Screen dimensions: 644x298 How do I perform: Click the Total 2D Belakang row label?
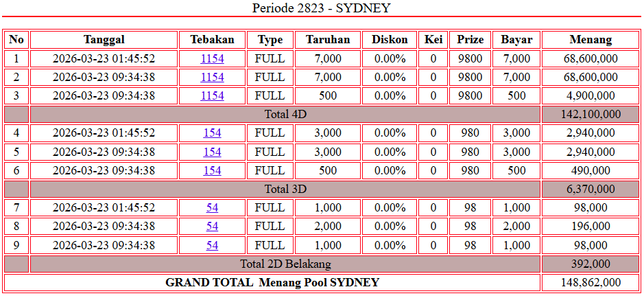285,264
